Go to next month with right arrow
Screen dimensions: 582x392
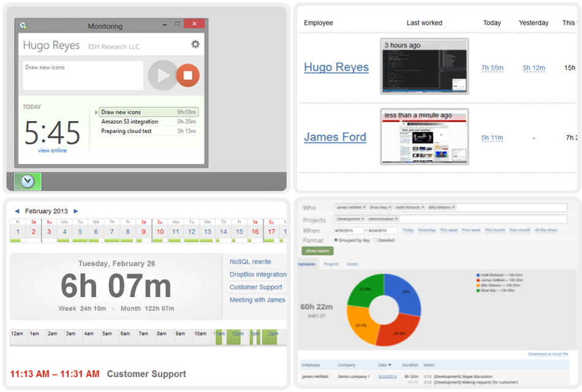76,211
